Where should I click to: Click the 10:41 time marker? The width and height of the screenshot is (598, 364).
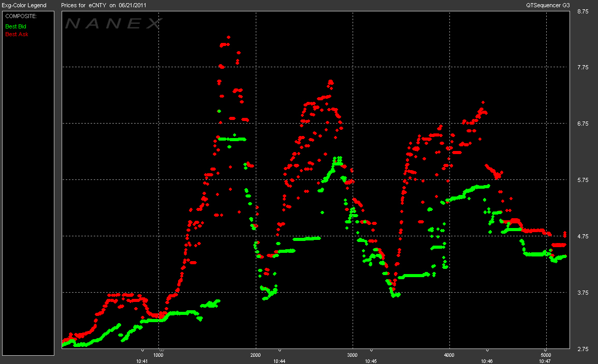tap(142, 361)
